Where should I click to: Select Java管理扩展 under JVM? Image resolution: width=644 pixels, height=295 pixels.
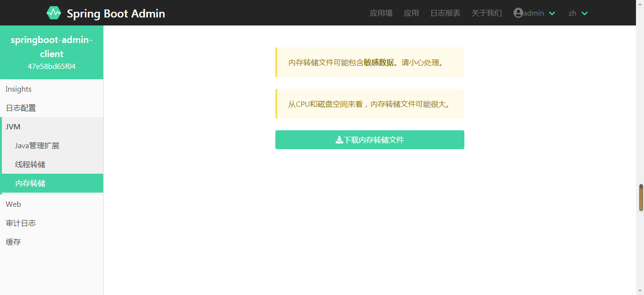(52, 146)
